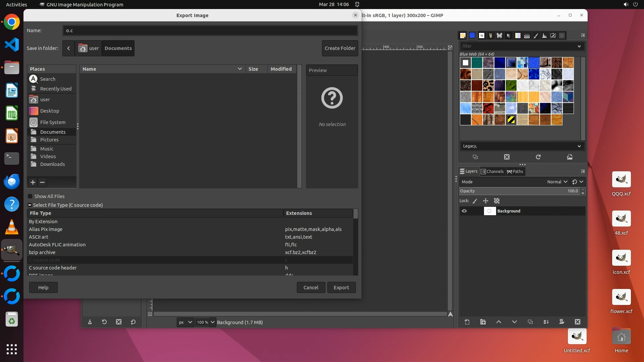Click the new layer icon

tap(467, 322)
